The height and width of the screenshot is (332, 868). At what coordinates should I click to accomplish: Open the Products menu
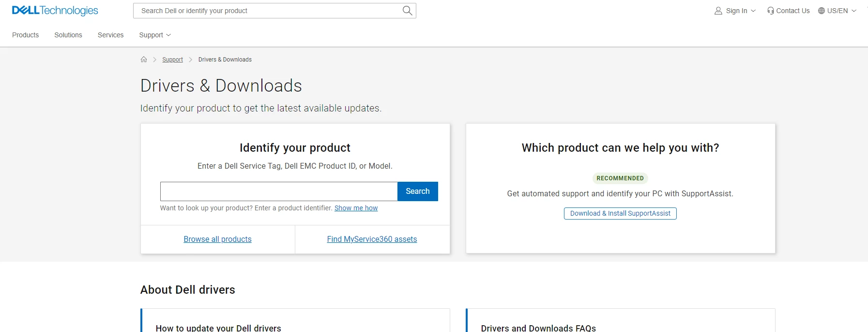point(26,35)
